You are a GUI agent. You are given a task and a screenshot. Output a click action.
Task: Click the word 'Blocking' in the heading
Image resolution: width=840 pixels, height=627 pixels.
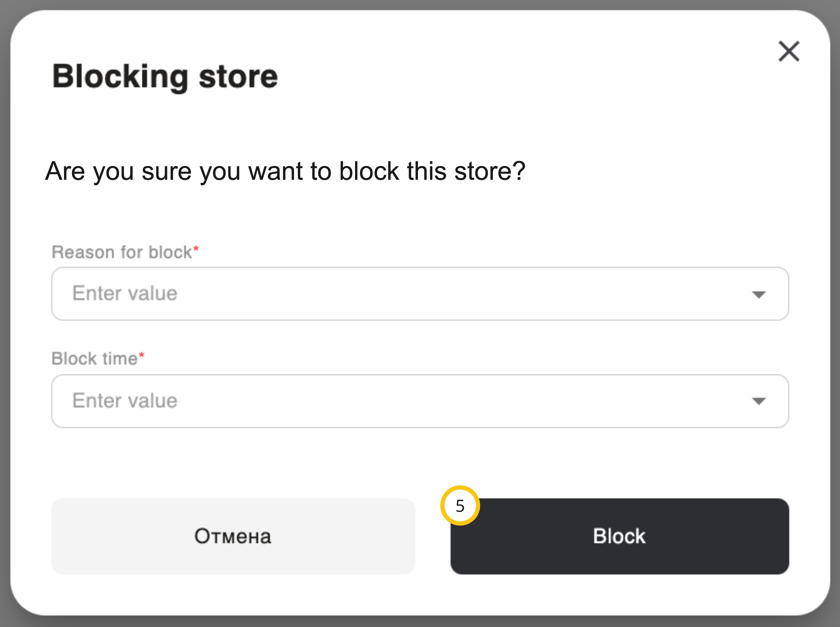click(x=120, y=77)
